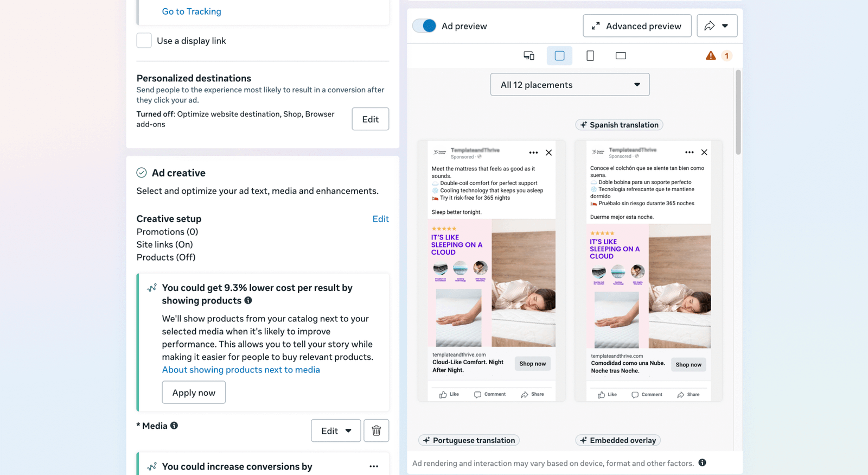Screen dimensions: 868x475
Task: Click the preview panel vertical scrollbar
Action: pyautogui.click(x=738, y=111)
